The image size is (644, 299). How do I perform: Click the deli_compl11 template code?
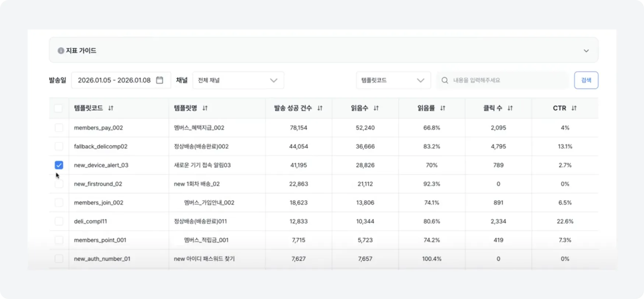91,221
